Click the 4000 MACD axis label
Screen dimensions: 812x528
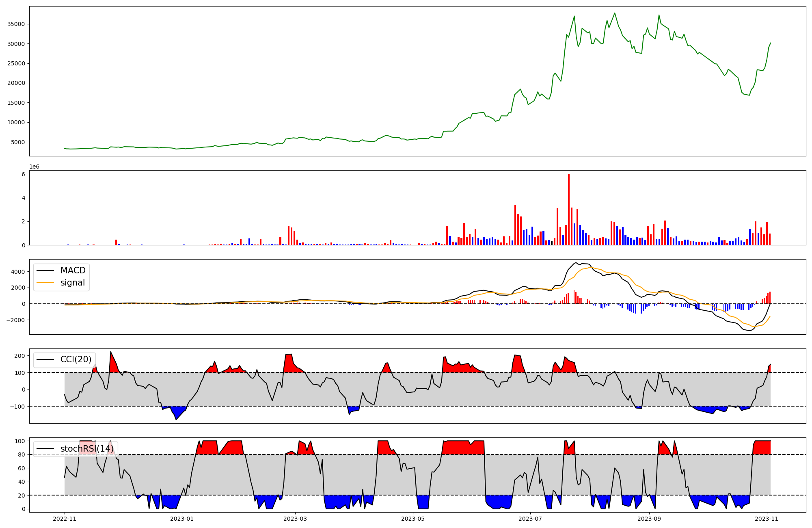[18, 272]
